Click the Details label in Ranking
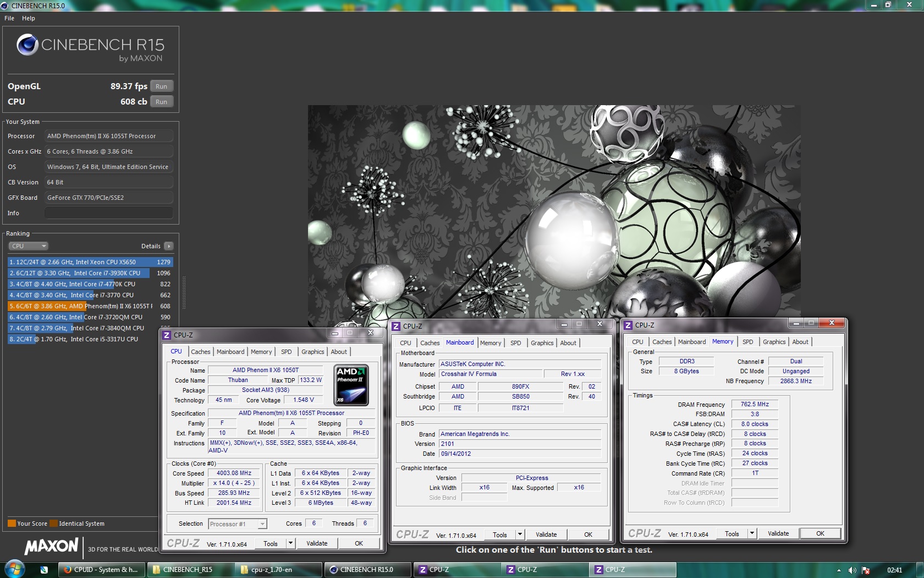 (x=151, y=246)
